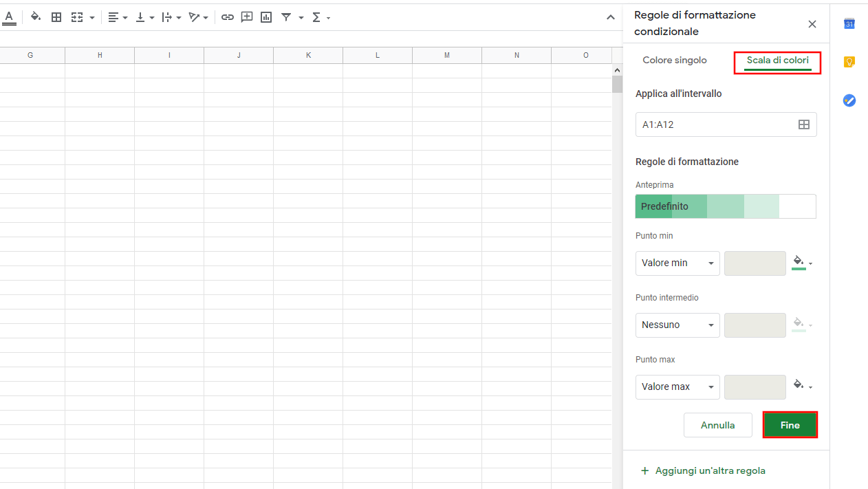Open Google Calendar side panel icon

click(x=849, y=24)
